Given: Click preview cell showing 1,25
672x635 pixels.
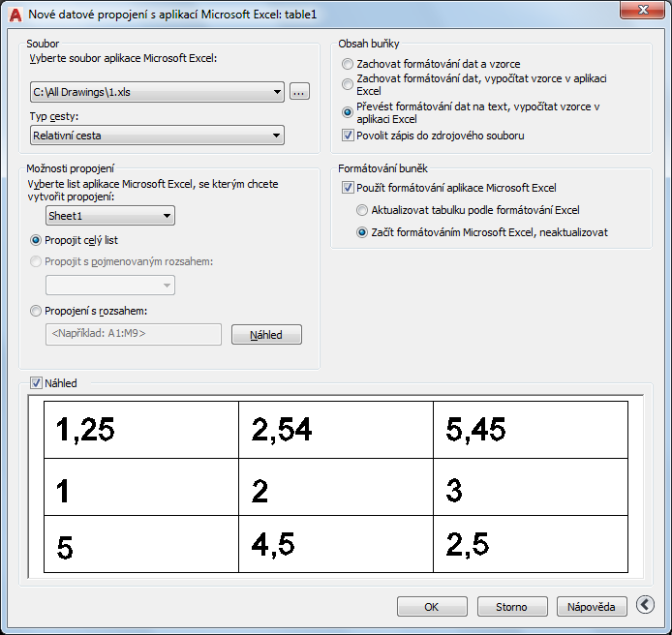Looking at the screenshot, I should [x=141, y=430].
